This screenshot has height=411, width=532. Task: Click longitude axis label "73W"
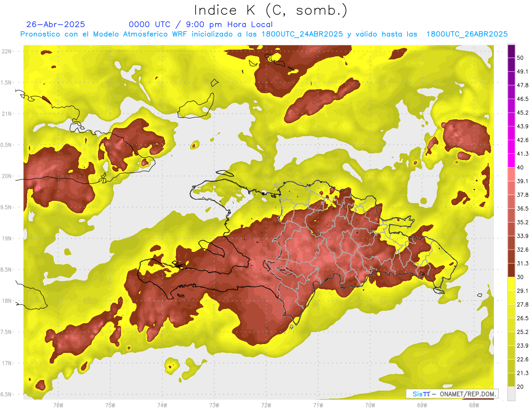pyautogui.click(x=214, y=405)
